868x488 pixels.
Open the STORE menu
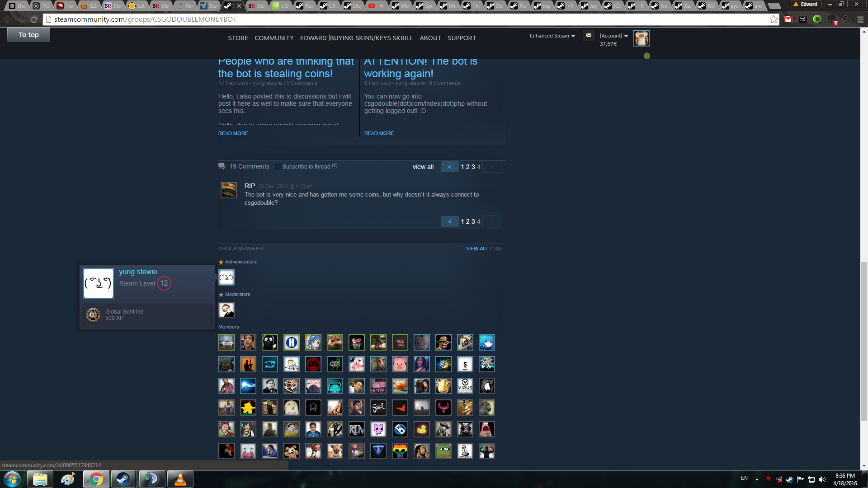[x=238, y=38]
